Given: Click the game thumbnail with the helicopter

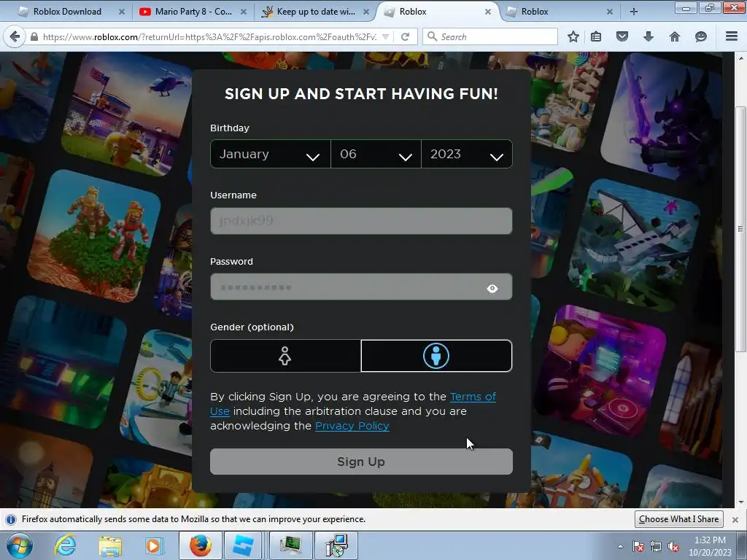Looking at the screenshot, I should click(x=128, y=114).
